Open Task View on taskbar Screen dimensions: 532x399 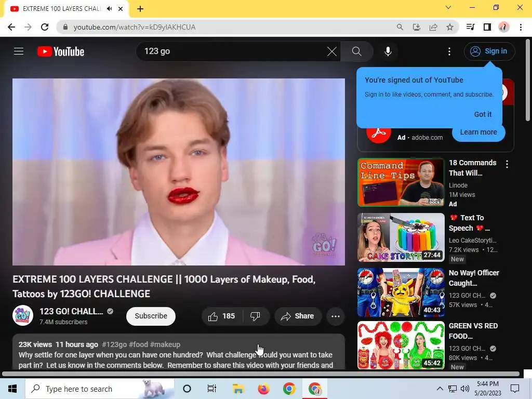[212, 389]
